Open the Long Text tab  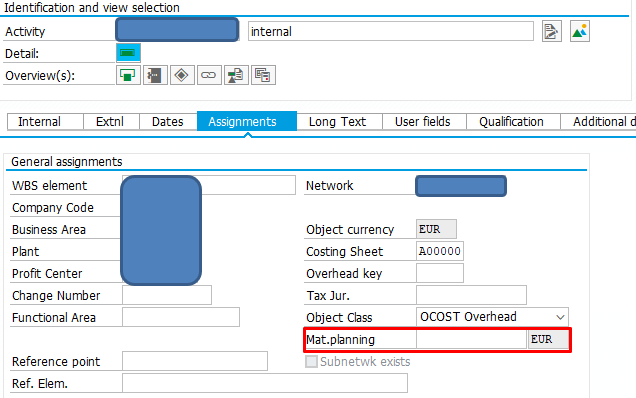(339, 122)
